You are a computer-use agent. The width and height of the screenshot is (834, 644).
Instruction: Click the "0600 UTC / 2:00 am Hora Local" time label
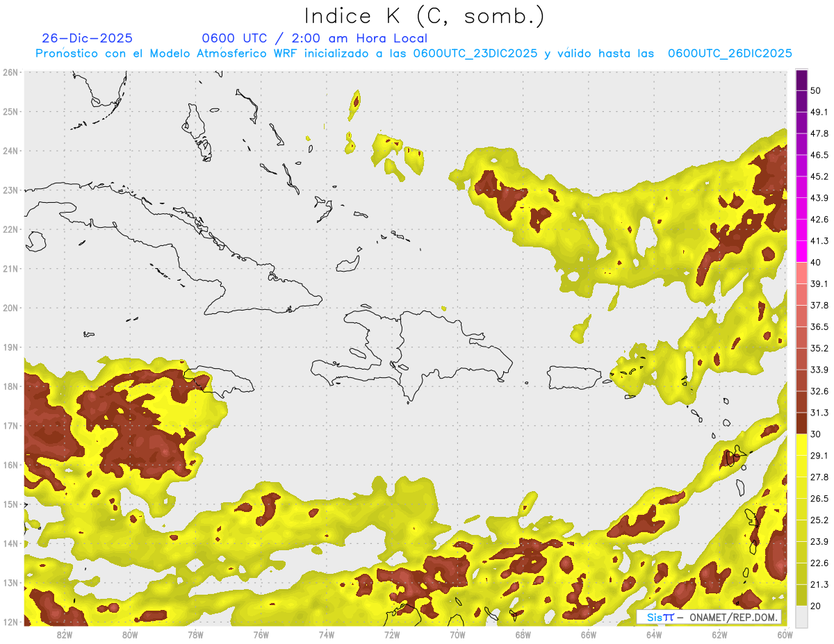pos(315,38)
